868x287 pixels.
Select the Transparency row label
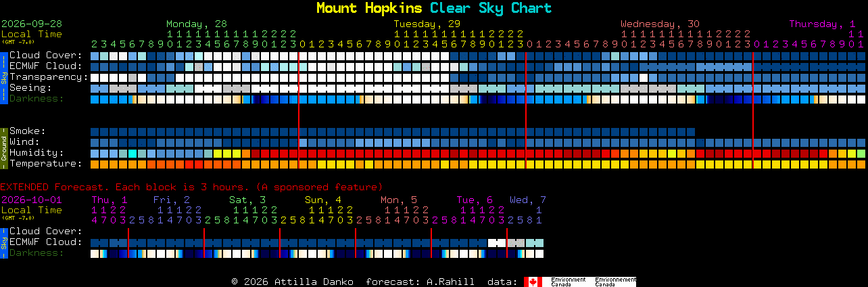pos(49,77)
